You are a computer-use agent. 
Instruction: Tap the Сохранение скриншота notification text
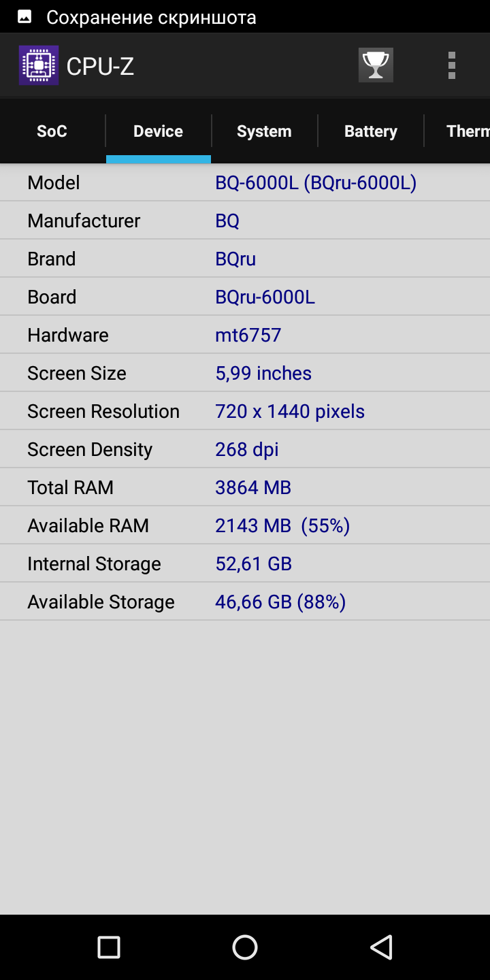point(151,18)
